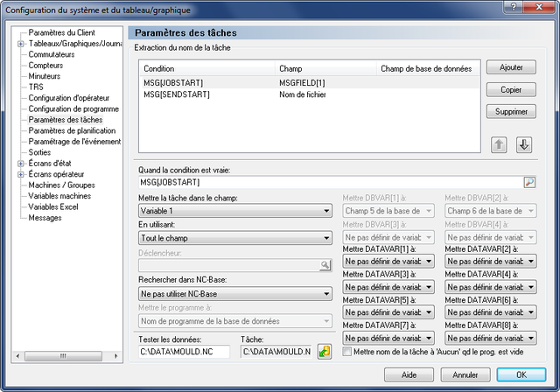Click the MSGFIELD[1] cell

click(302, 83)
